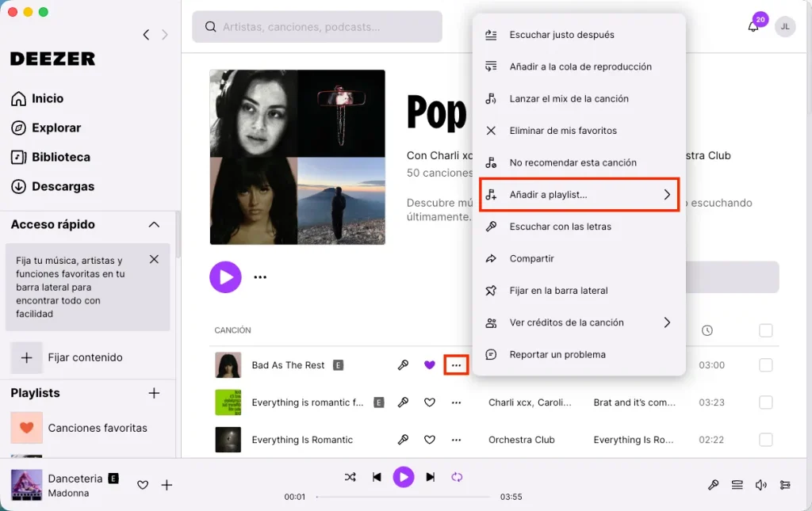Click the search field Artistas, canciones, podcasts

click(317, 27)
